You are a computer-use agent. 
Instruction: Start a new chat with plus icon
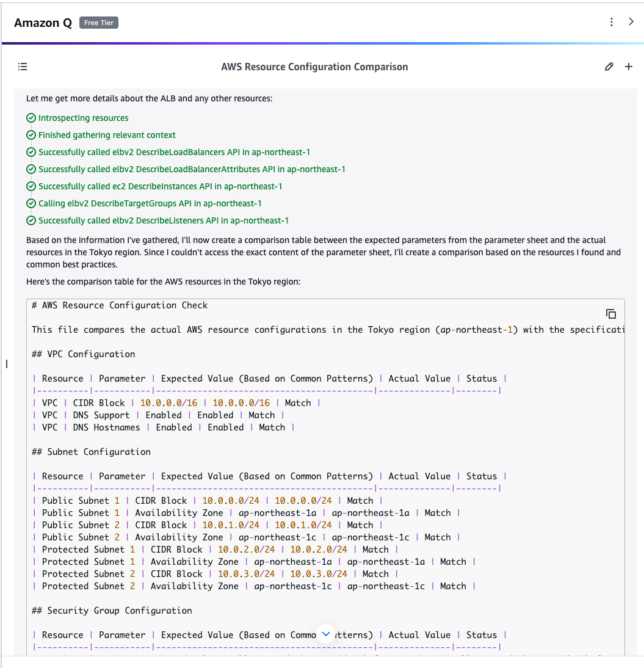(629, 67)
